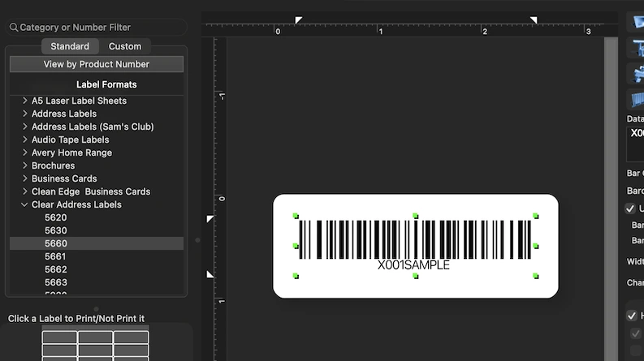Select the barcode bars on the label
The height and width of the screenshot is (361, 644).
point(415,239)
